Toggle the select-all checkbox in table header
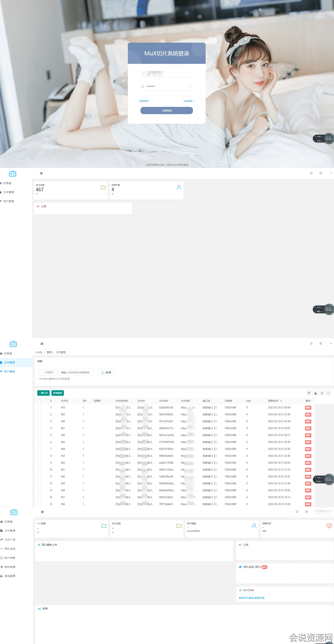The height and width of the screenshot is (644, 334). [x=39, y=401]
